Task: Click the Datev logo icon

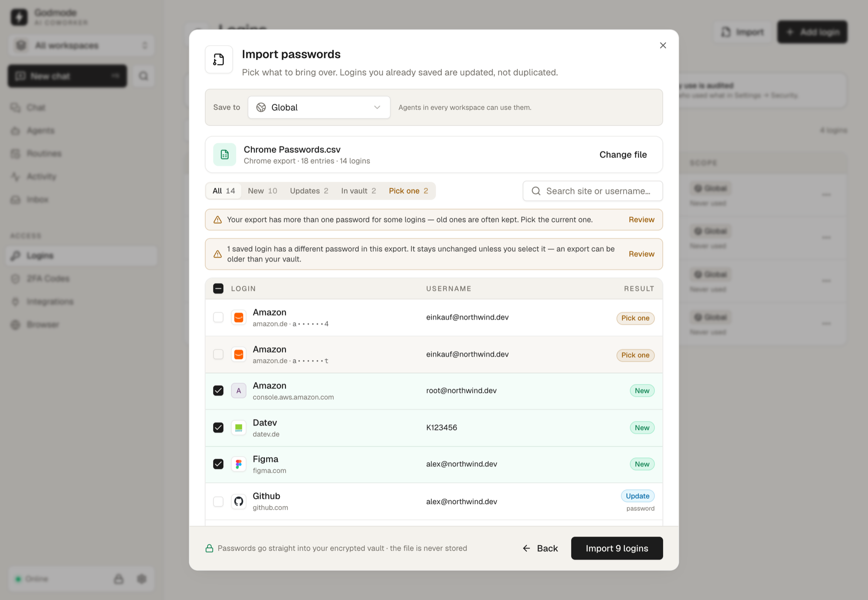Action: click(x=239, y=428)
